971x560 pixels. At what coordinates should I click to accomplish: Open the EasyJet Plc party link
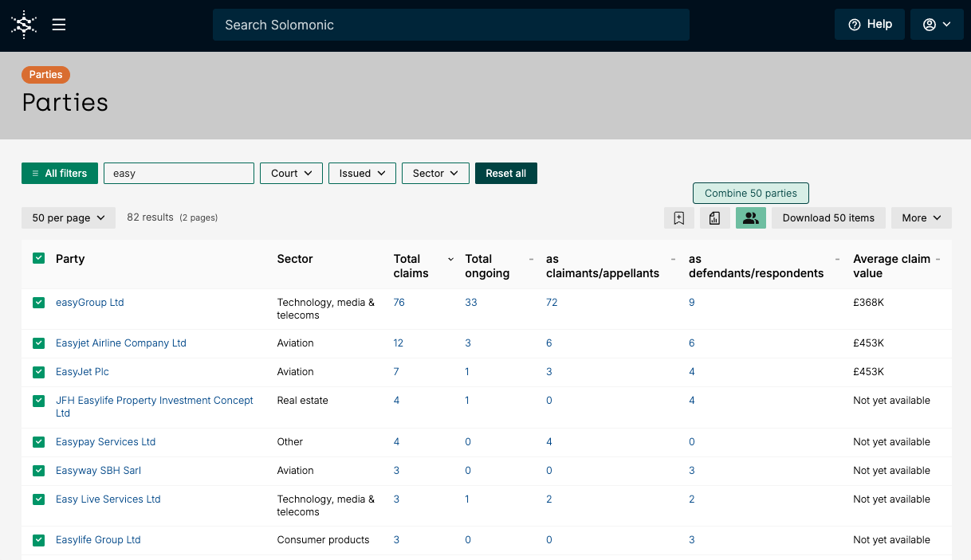[82, 372]
